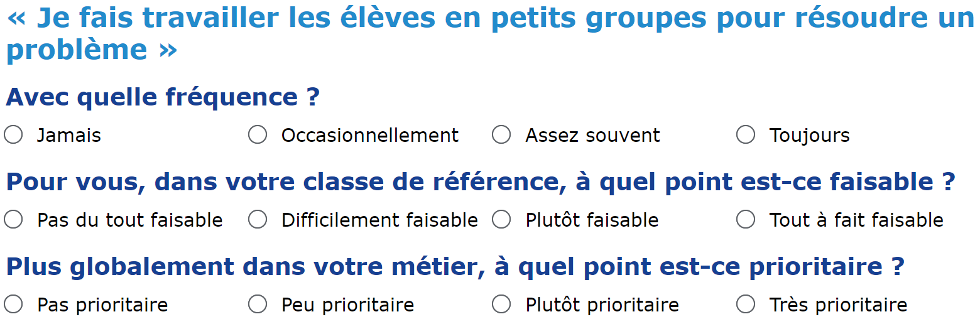This screenshot has width=980, height=324.
Task: Select the 'Plutôt faisable' option
Action: pos(501,220)
